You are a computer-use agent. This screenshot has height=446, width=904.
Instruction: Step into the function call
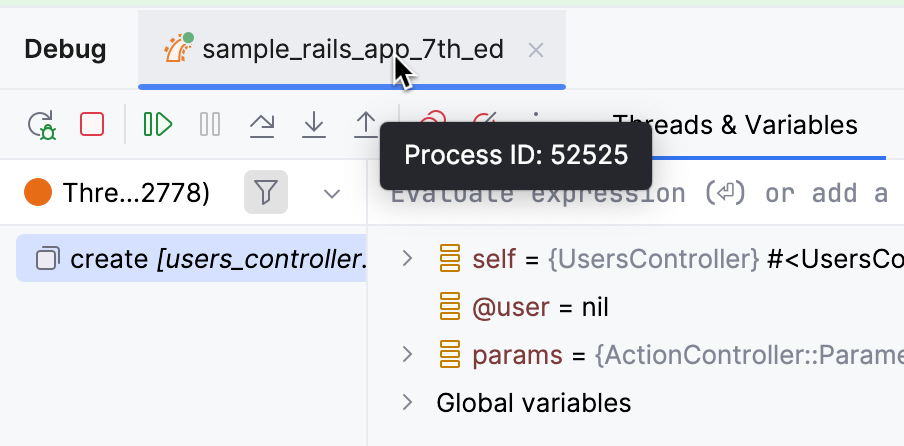(314, 124)
